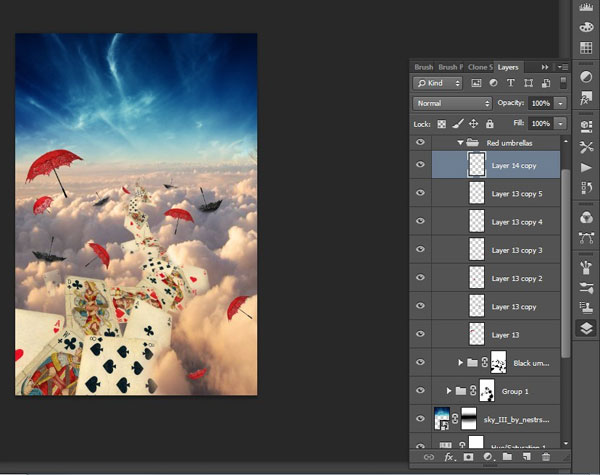Open the Color panel palette icon
The image size is (600, 475).
(586, 28)
